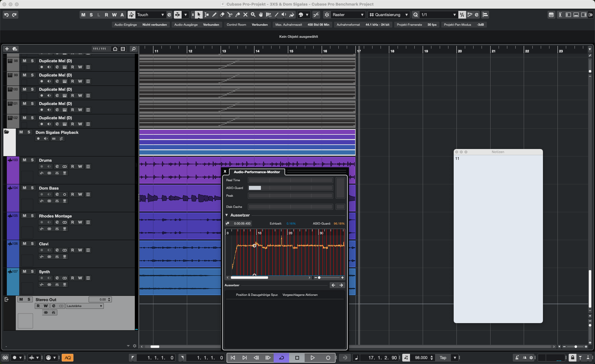Collapse the Dom Sigalas Playback folder
The height and width of the screenshot is (364, 595).
[7, 132]
